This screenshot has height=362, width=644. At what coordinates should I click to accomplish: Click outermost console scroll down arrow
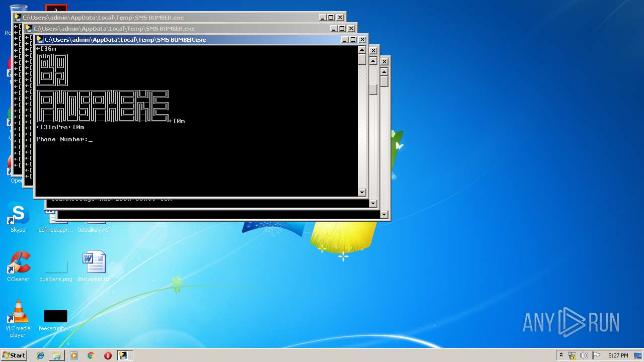click(x=384, y=214)
